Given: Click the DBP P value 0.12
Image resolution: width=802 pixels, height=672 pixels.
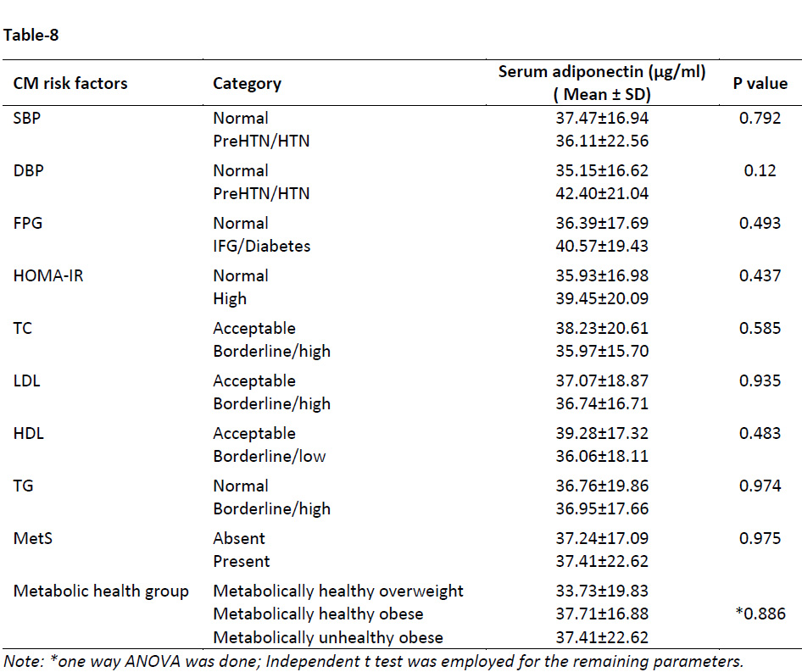Looking at the screenshot, I should [x=760, y=170].
